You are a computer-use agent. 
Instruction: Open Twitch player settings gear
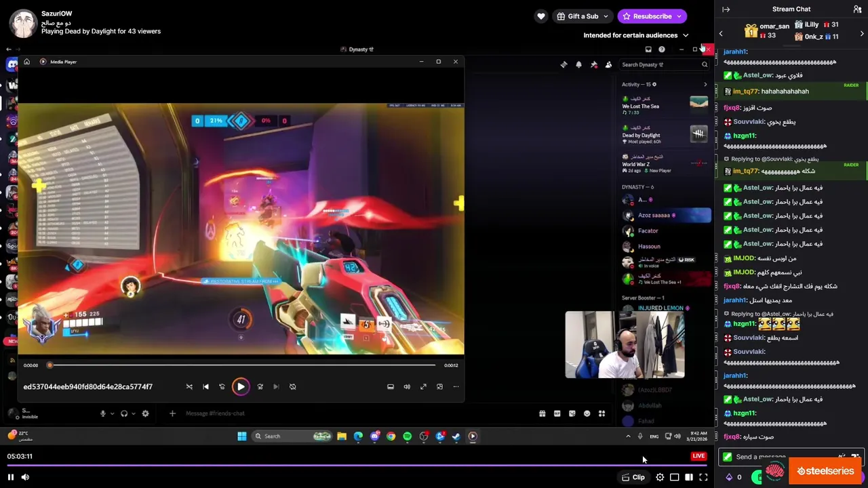click(660, 477)
